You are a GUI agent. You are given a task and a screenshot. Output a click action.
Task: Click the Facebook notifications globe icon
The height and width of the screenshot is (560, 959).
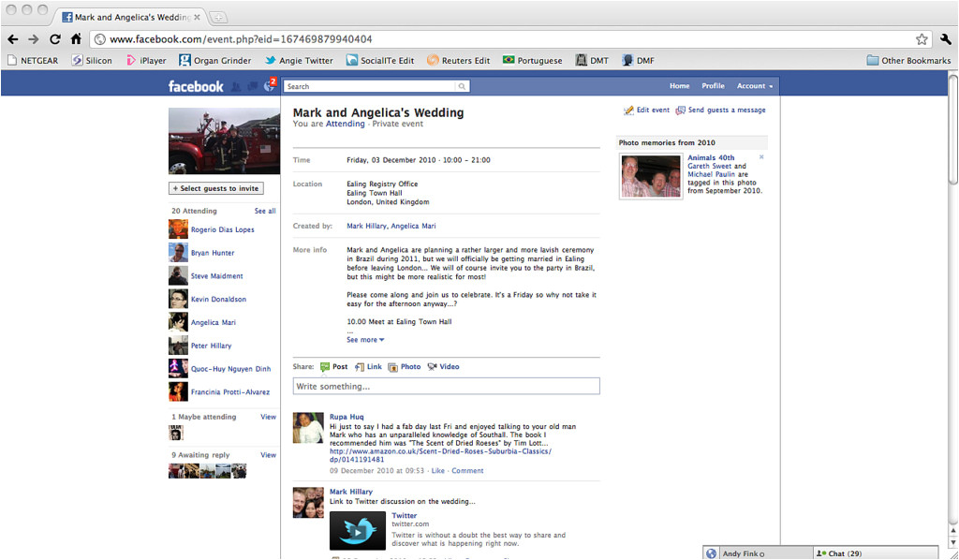click(269, 86)
